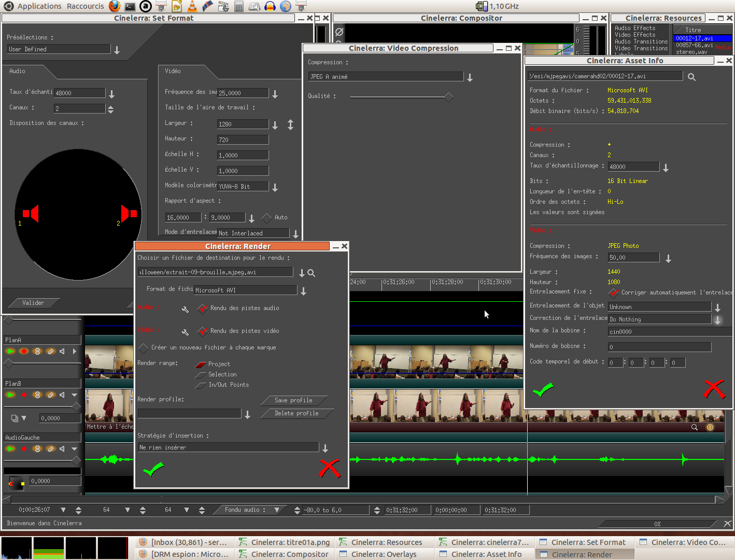Cancel Render with the red X
The width and height of the screenshot is (735, 560).
point(330,468)
